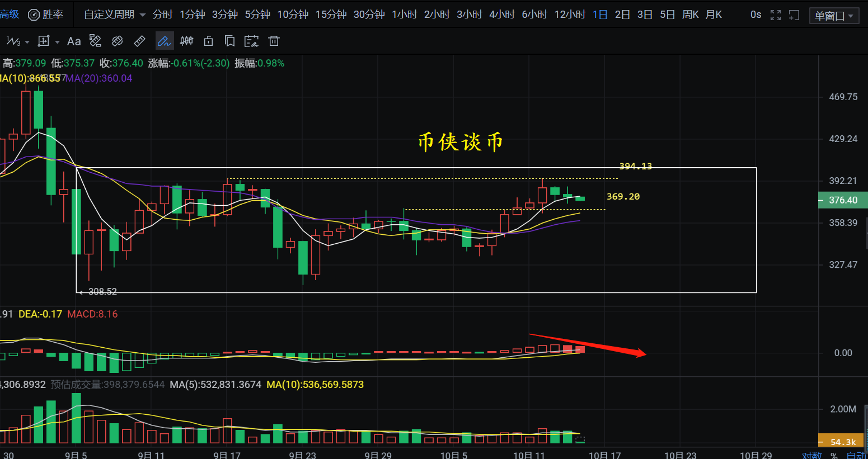868x459 pixels.
Task: Open the annotation list edit icon
Action: 251,41
